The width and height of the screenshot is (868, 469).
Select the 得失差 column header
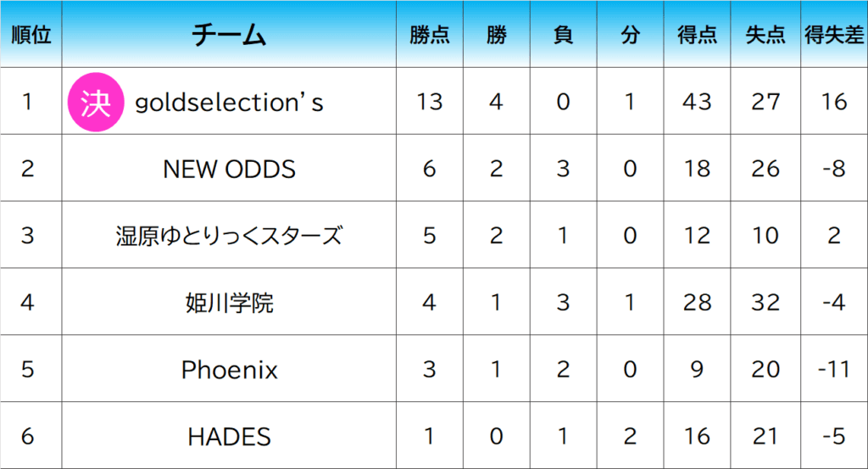coord(834,34)
